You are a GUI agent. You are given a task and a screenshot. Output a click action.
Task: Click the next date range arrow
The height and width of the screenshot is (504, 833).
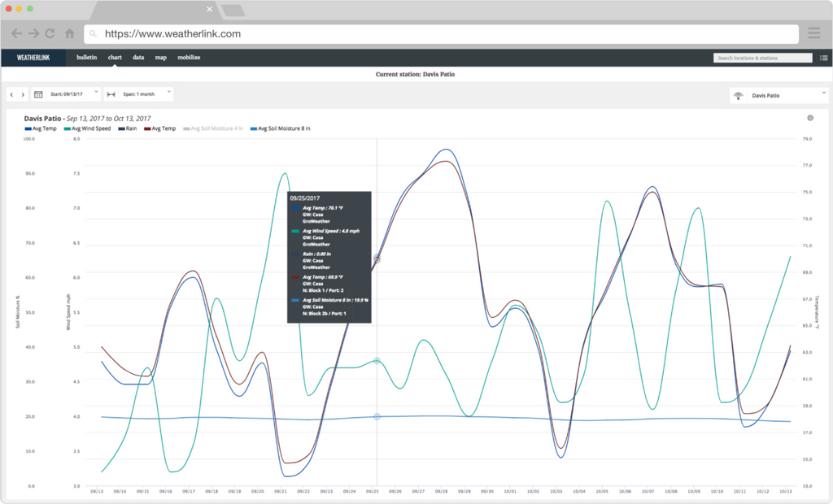(23, 94)
